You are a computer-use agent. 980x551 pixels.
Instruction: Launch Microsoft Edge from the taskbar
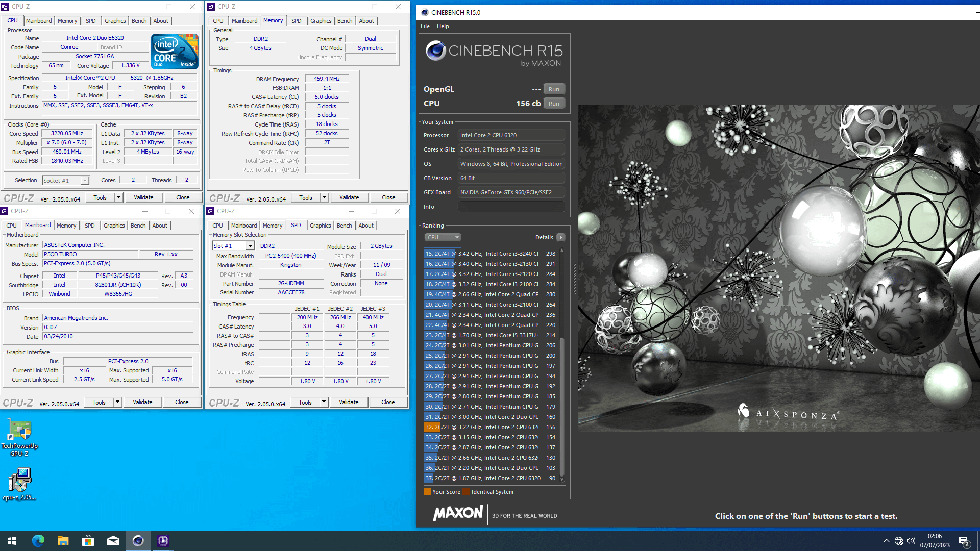[38, 541]
